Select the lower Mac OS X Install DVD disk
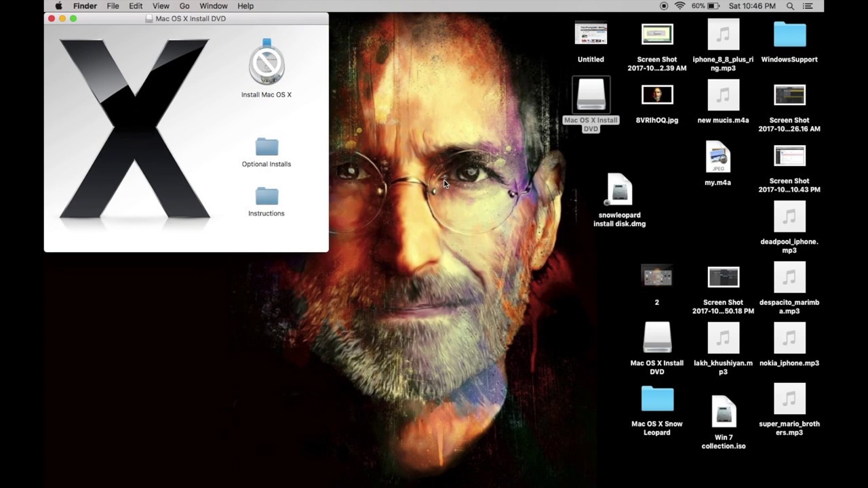This screenshot has height=488, width=868. (657, 338)
